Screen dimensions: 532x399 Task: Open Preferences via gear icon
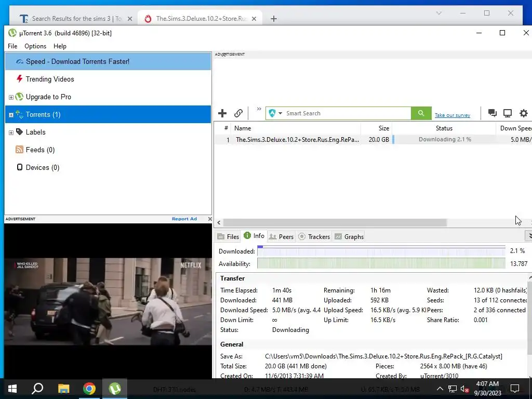pyautogui.click(x=524, y=113)
